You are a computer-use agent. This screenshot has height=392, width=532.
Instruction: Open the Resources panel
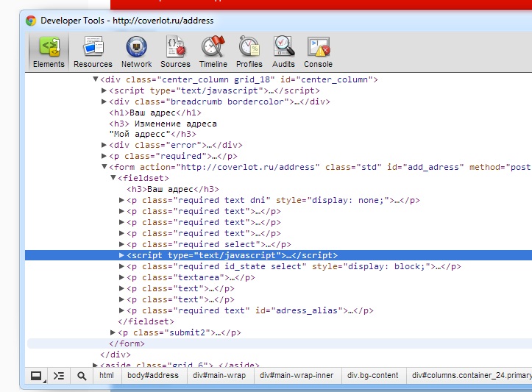point(93,51)
